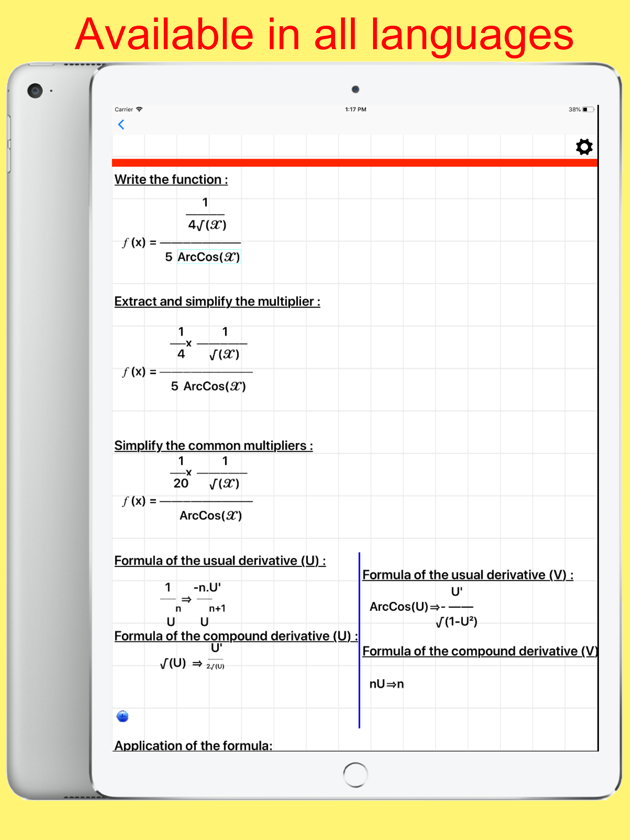Tap 'Formula of the compound derivative (V)' heading
The image size is (630, 840).
(x=480, y=651)
